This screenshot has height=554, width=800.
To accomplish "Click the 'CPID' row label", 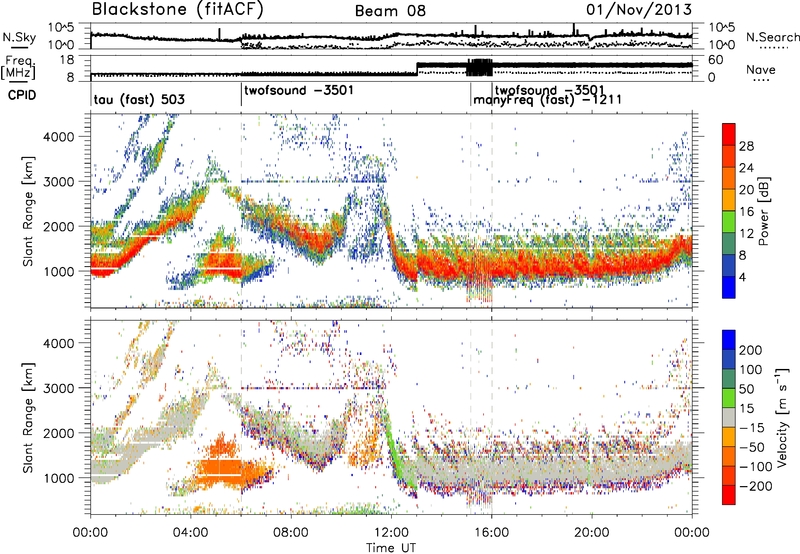I will 22,95.
